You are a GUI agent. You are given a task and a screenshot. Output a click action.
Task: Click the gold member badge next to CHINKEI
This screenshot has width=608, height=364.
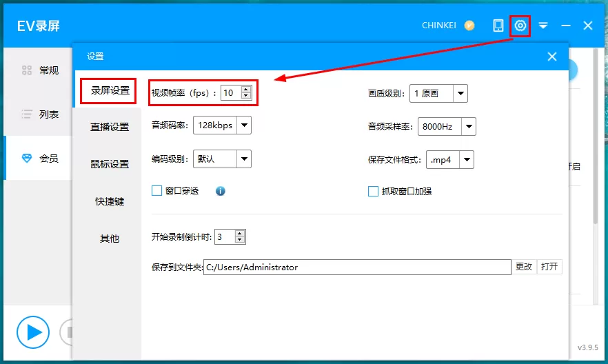469,26
